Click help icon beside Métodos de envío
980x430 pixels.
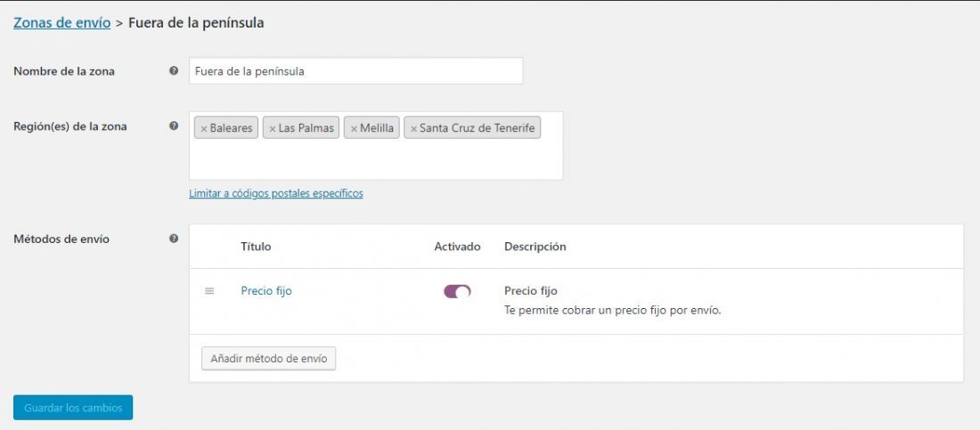(x=174, y=238)
